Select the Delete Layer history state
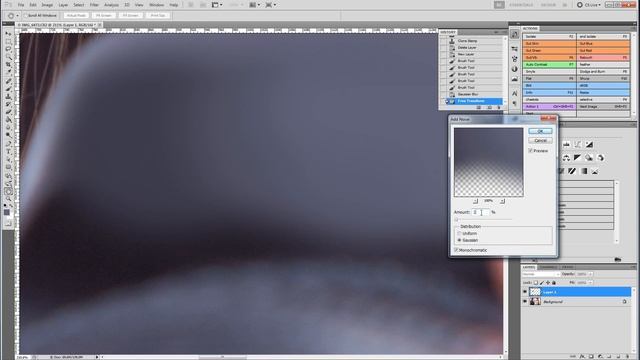Image resolution: width=640 pixels, height=360 pixels. click(x=475, y=47)
